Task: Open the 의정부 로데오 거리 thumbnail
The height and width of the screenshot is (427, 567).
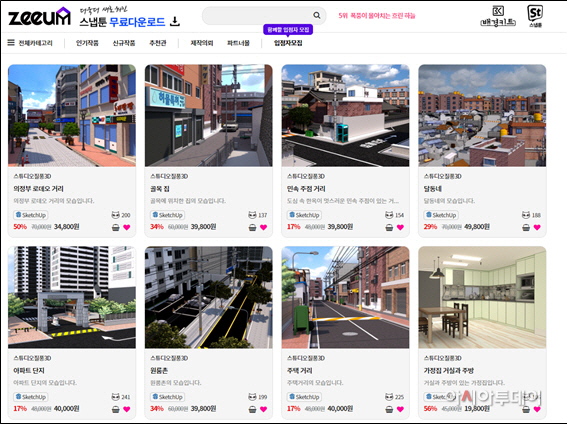Action: coord(72,115)
